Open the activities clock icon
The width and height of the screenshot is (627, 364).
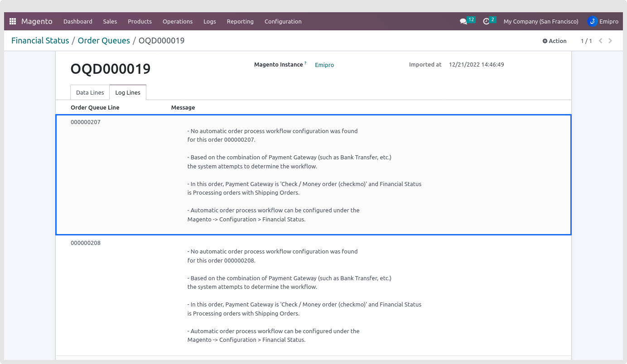[x=487, y=21]
